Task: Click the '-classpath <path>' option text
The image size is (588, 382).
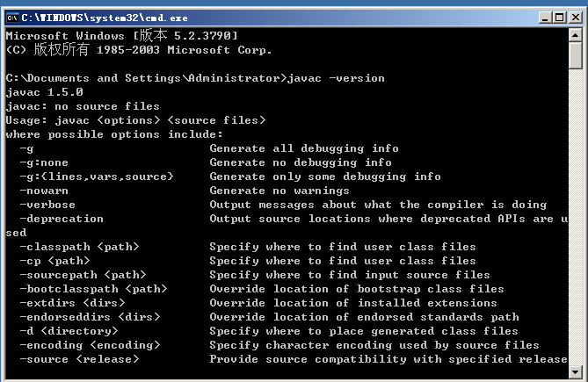Action: click(79, 247)
